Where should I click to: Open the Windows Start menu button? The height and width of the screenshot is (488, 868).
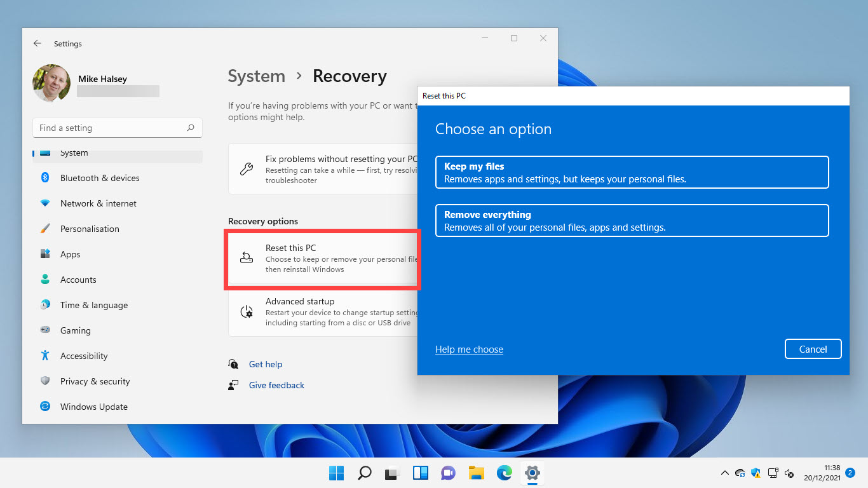[336, 473]
